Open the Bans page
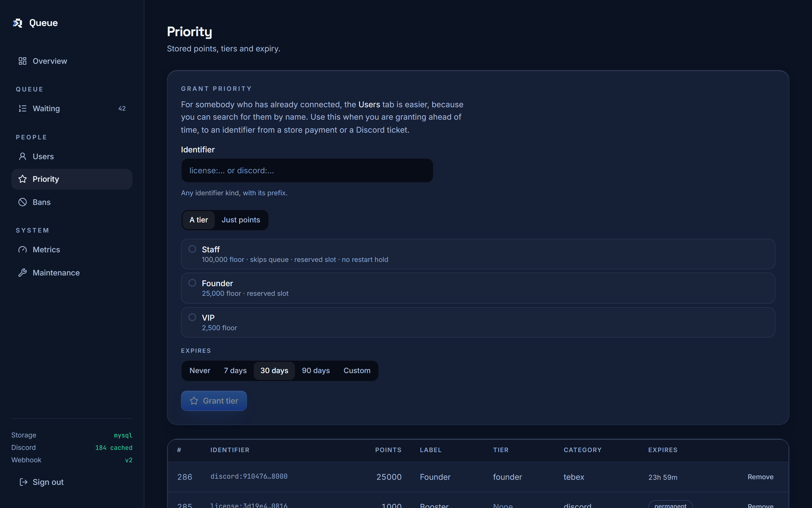Viewport: 812px width, 508px height. [72, 202]
